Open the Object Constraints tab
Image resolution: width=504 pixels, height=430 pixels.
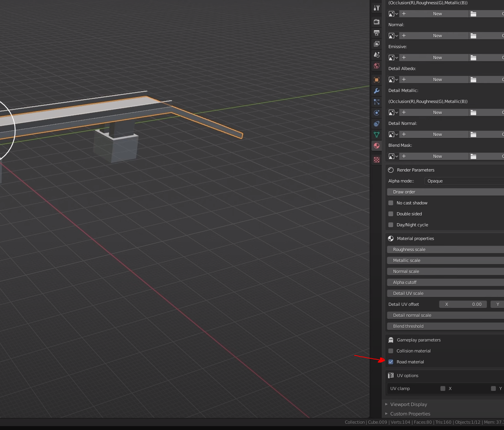pyautogui.click(x=377, y=124)
